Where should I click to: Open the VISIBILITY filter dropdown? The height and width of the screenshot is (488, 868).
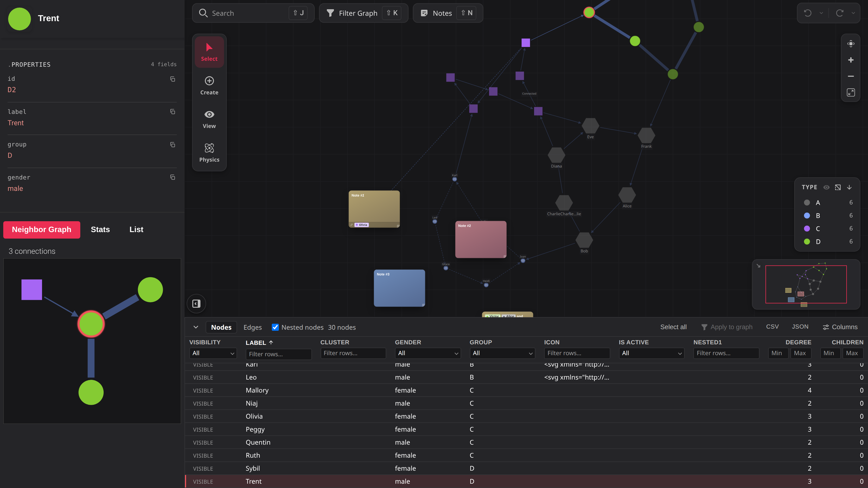coord(213,353)
